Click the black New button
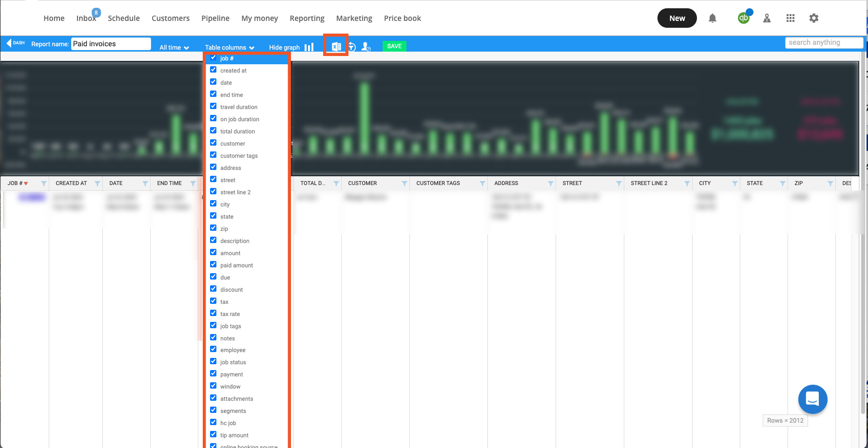 [677, 18]
